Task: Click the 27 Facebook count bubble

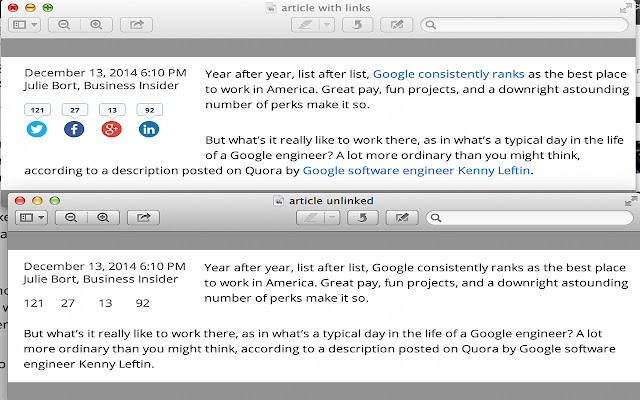Action: tap(75, 110)
